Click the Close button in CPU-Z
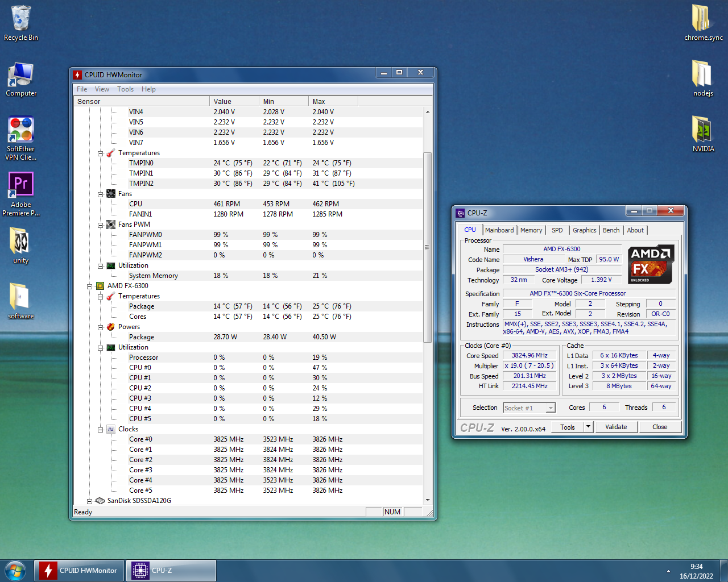 tap(659, 427)
